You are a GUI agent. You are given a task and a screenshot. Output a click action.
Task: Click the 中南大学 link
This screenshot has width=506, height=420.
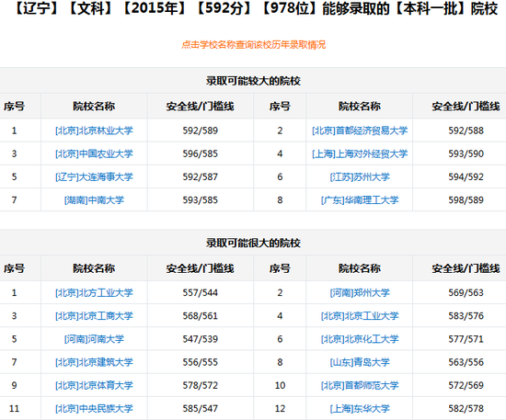click(x=94, y=200)
